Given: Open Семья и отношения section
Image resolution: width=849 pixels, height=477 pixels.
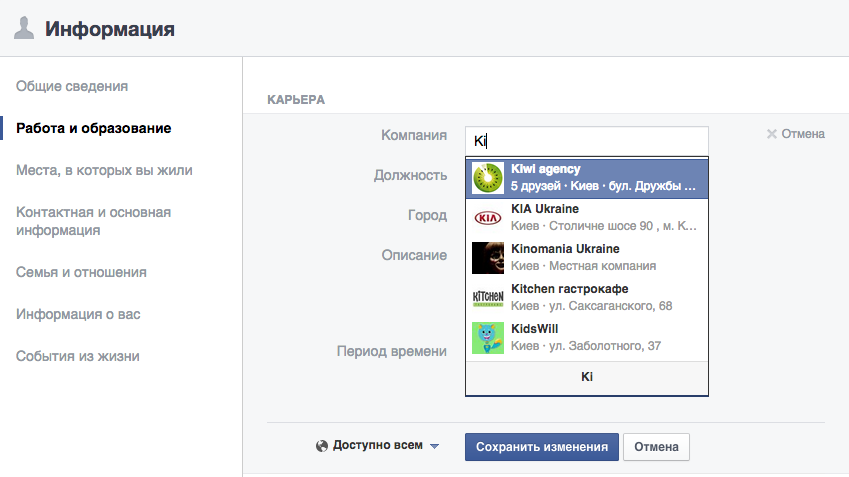Looking at the screenshot, I should (81, 272).
